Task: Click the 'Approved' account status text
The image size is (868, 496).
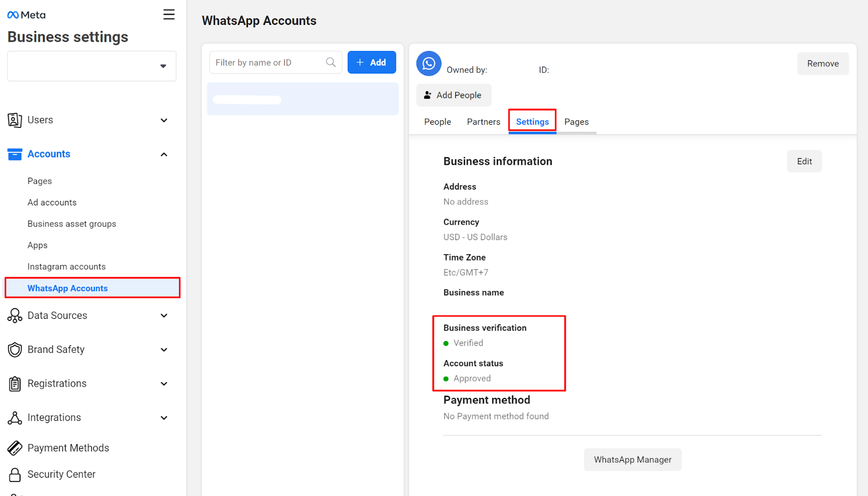Action: (472, 378)
